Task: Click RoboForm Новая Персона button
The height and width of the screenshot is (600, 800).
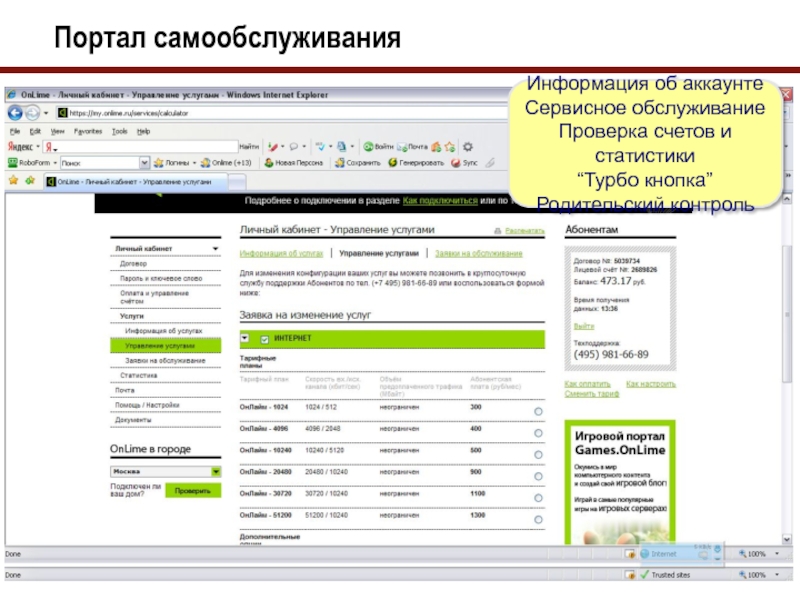Action: (x=293, y=163)
